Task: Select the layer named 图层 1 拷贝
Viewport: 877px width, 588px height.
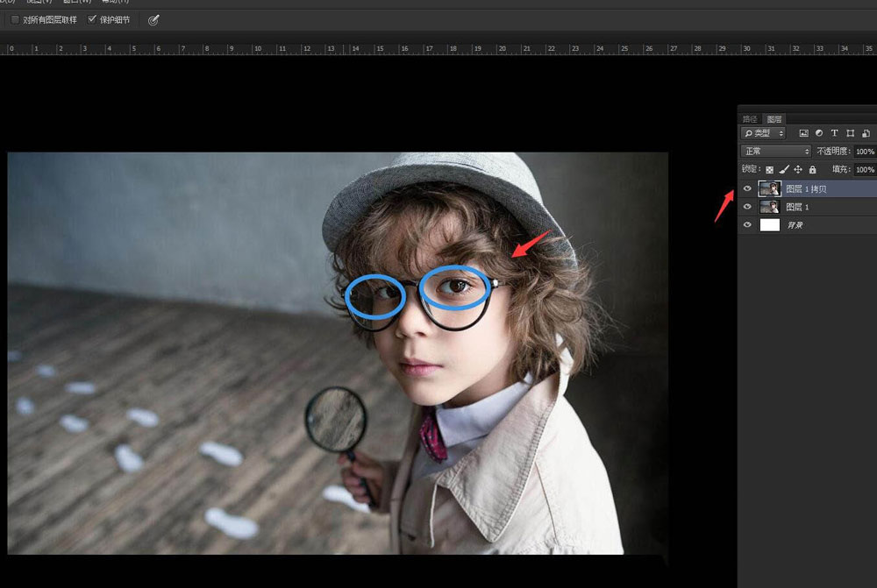Action: click(806, 189)
